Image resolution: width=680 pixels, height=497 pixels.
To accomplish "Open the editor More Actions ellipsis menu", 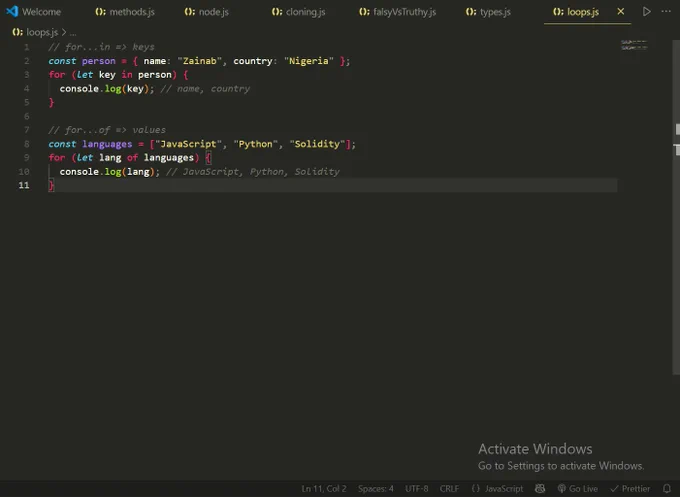I will click(x=666, y=12).
